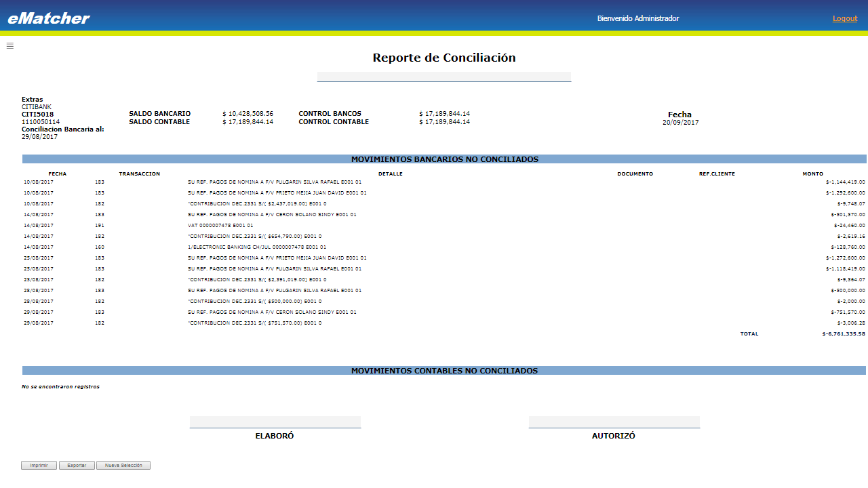Click the Movimientos Bancarios No Conciliados header bar

point(444,159)
